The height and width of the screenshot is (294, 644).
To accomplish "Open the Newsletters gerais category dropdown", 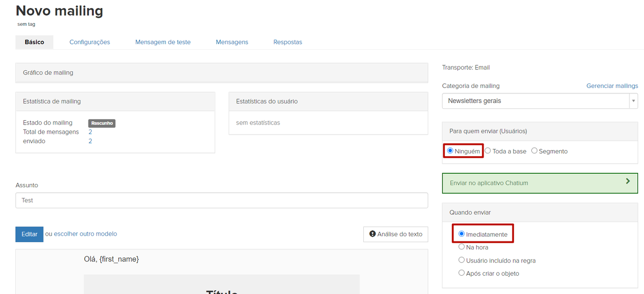I will 539,101.
